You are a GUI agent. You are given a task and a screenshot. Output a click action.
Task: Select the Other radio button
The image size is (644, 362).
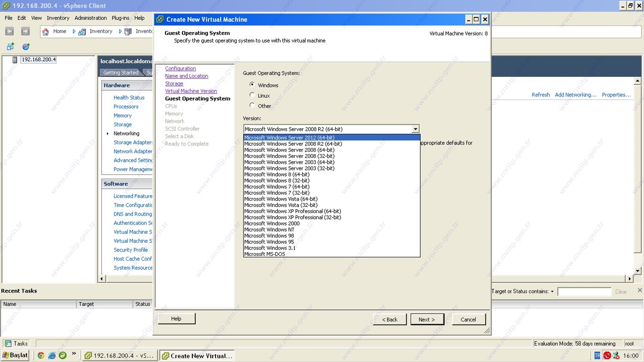(252, 105)
